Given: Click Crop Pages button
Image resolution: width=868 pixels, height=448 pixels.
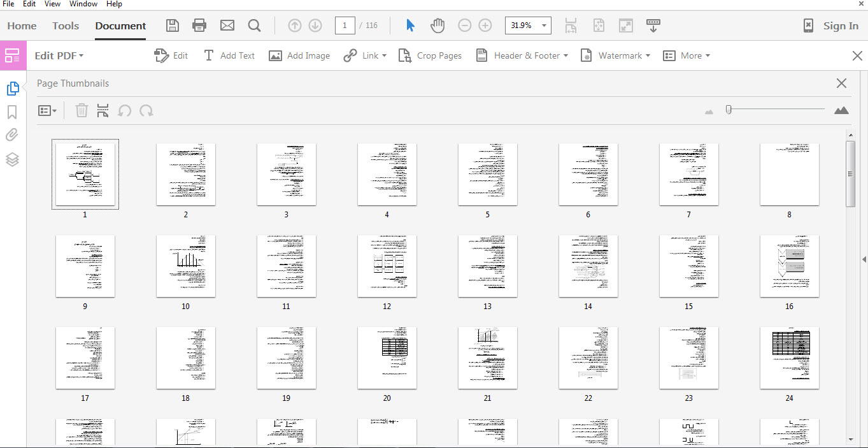Looking at the screenshot, I should (430, 55).
